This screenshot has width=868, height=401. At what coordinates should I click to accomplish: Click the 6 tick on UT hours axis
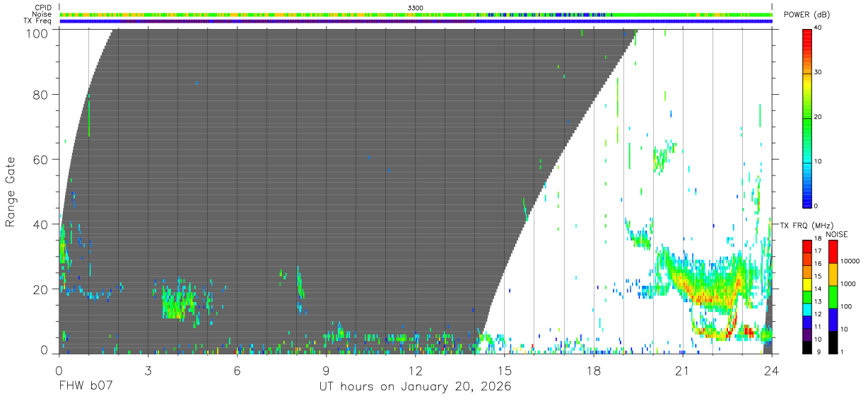coord(237,371)
